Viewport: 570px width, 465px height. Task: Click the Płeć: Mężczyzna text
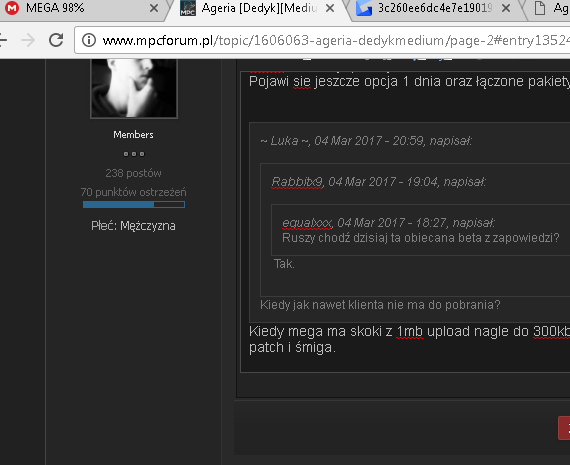[x=133, y=226]
